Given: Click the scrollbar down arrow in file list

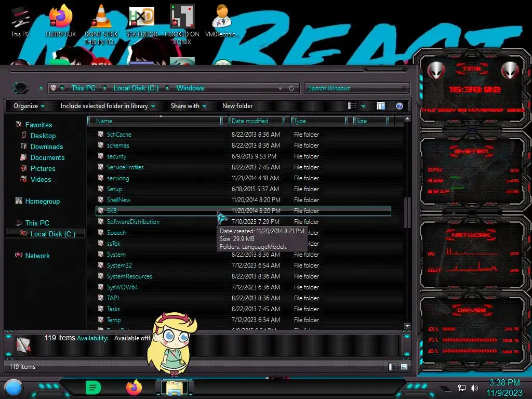Looking at the screenshot, I should pos(407,326).
